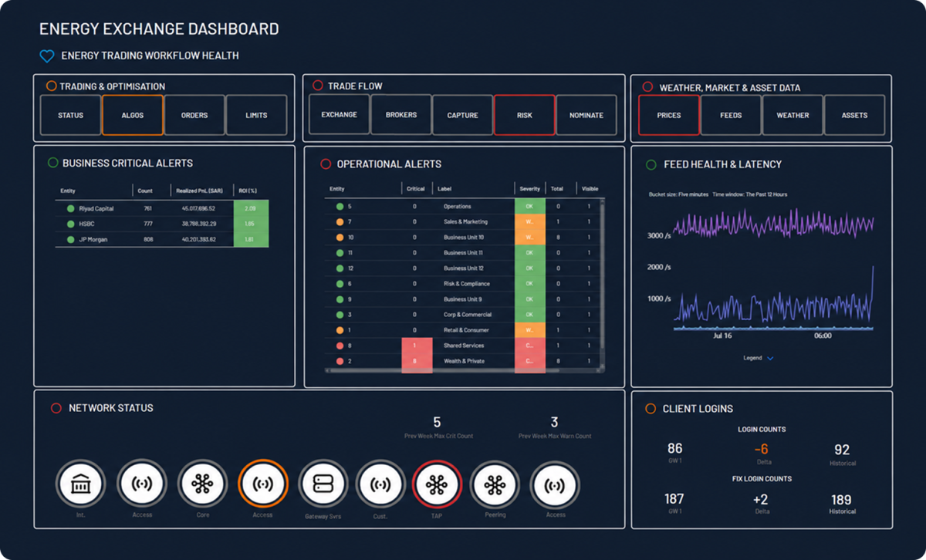Click the red dot of entity 8 row
The image size is (926, 560).
click(340, 346)
